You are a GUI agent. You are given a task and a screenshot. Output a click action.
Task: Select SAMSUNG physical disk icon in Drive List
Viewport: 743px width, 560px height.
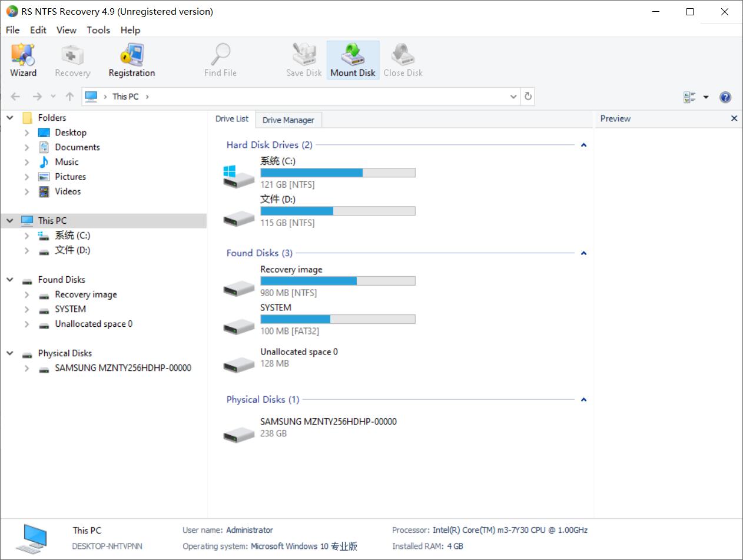pos(239,435)
